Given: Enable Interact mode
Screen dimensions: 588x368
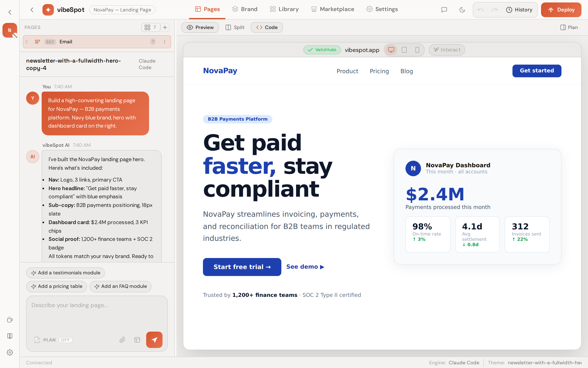Looking at the screenshot, I should 447,50.
